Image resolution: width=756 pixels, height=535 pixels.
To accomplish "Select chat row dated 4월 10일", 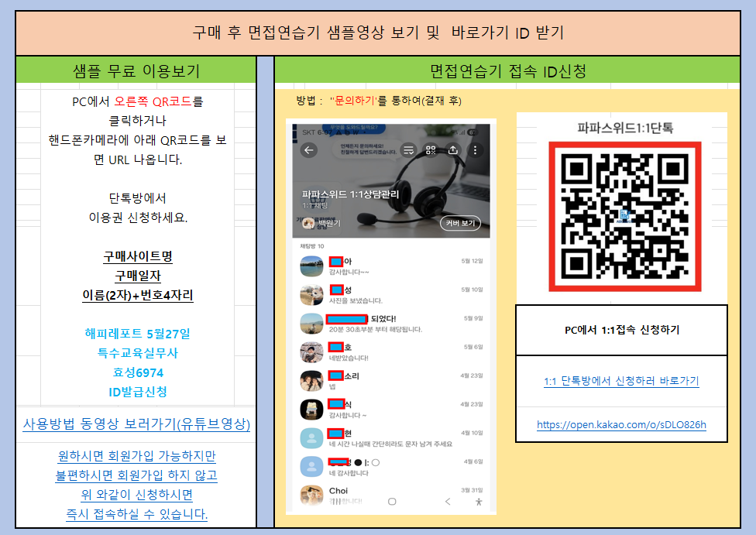I will [391, 438].
